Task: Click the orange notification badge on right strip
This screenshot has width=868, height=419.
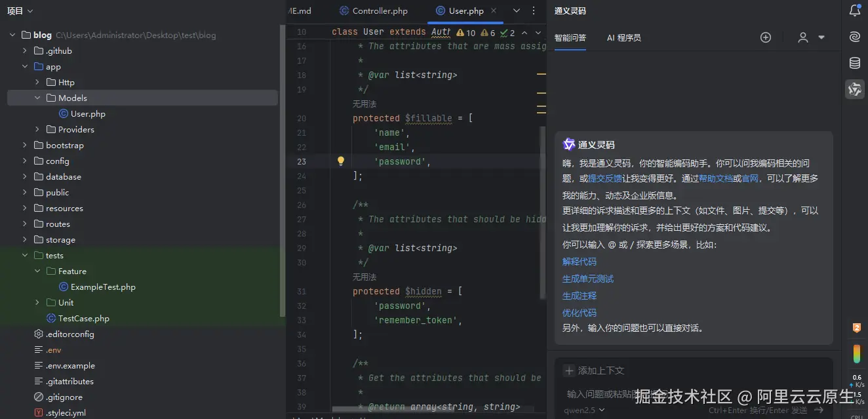Action: [x=856, y=328]
